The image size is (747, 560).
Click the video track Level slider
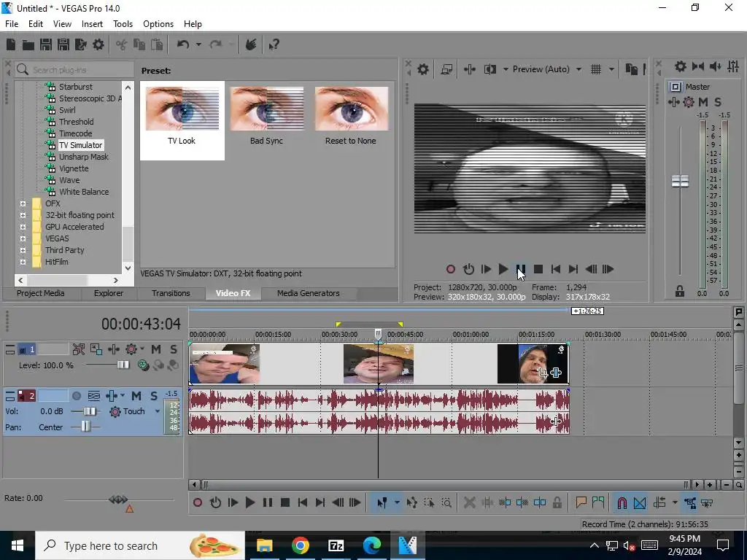coord(123,365)
